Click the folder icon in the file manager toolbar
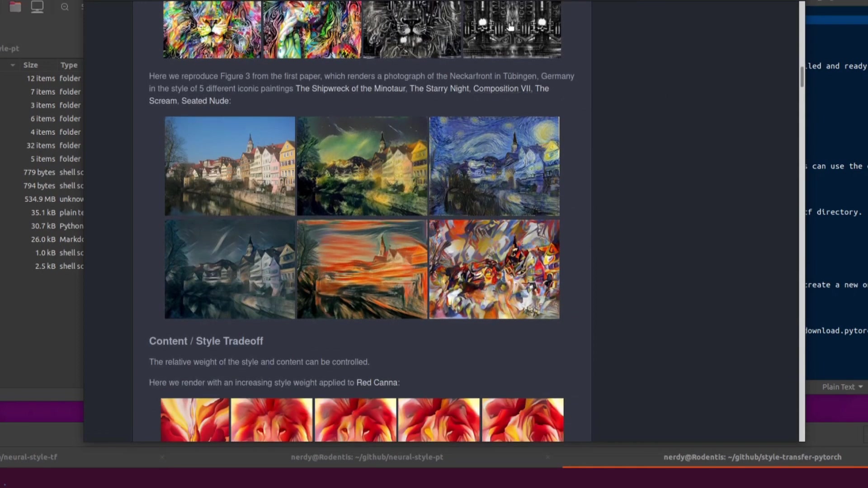 pos(15,7)
